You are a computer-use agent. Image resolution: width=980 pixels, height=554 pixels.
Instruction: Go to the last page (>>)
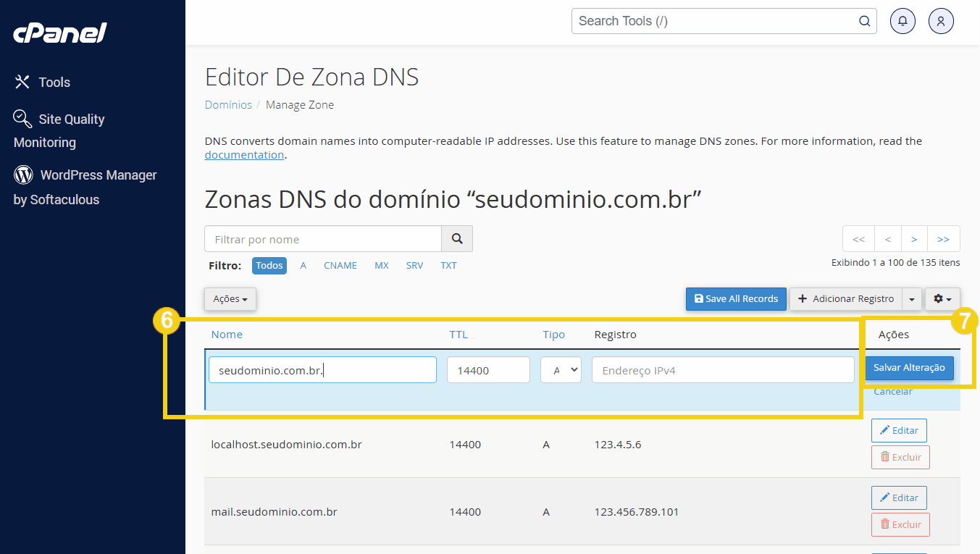coord(944,239)
